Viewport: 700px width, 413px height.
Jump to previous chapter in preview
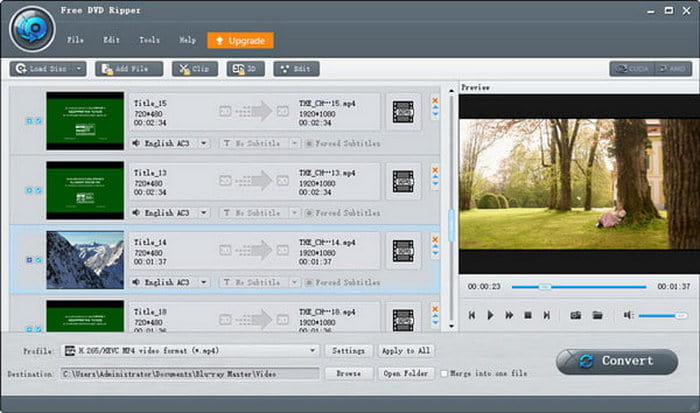coord(471,315)
